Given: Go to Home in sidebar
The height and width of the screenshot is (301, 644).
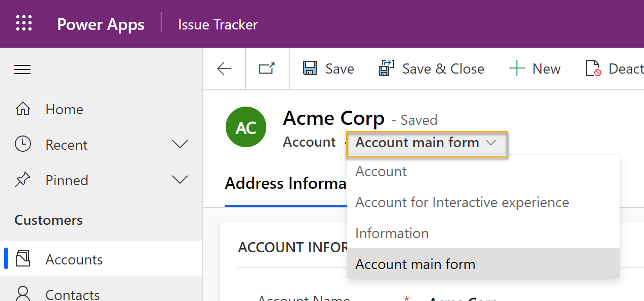Looking at the screenshot, I should pos(64,110).
